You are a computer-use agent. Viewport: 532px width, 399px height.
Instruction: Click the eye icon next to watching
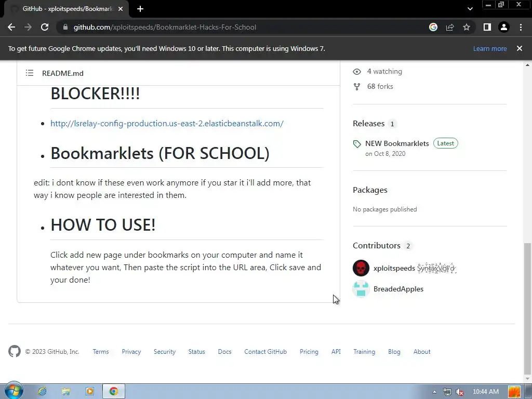[357, 72]
